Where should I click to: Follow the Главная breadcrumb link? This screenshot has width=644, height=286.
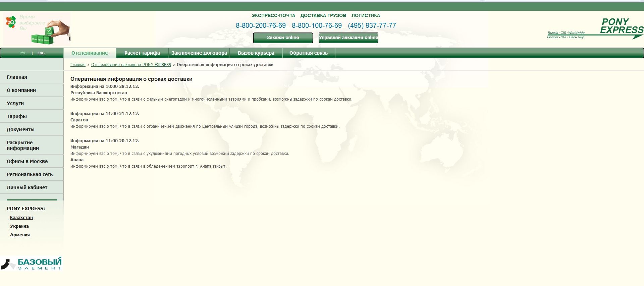tap(78, 65)
